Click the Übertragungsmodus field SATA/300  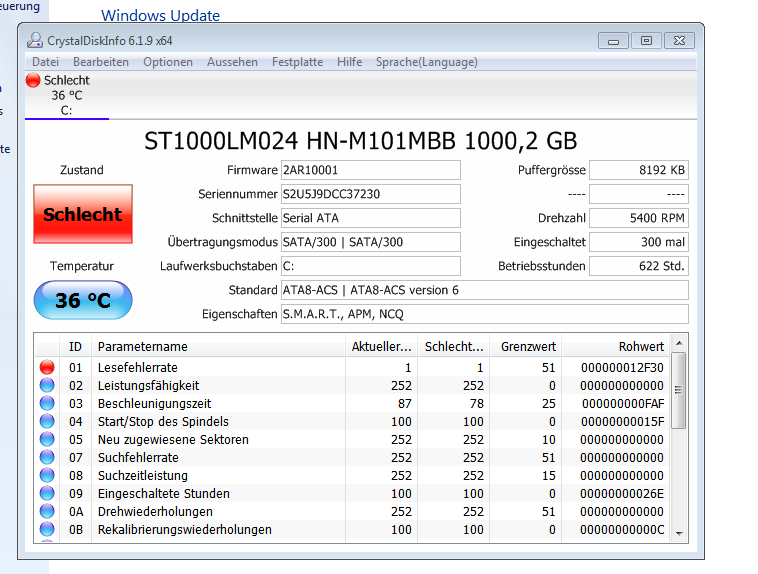371,242
